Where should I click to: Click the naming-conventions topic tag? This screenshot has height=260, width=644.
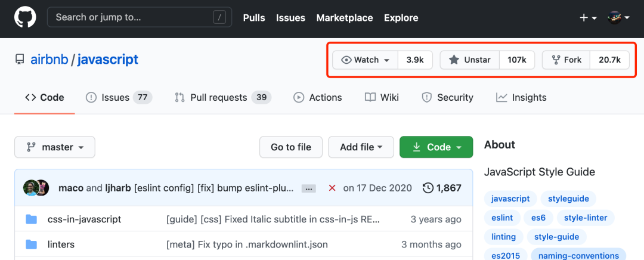[578, 255]
